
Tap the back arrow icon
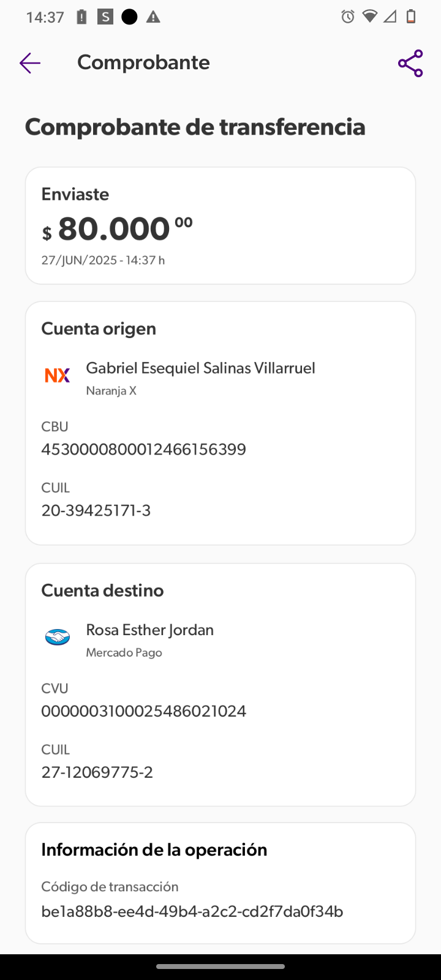29,62
